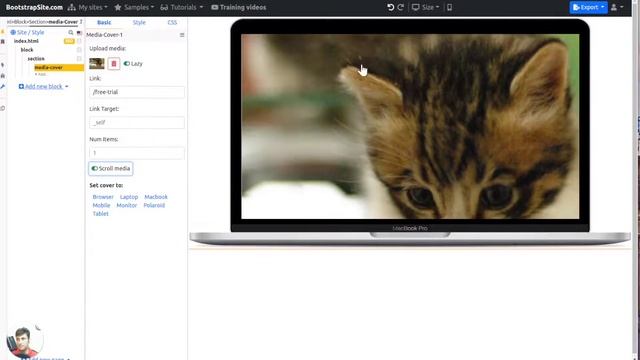The height and width of the screenshot is (360, 640).
Task: Select index.html in the site tree
Action: 26,41
